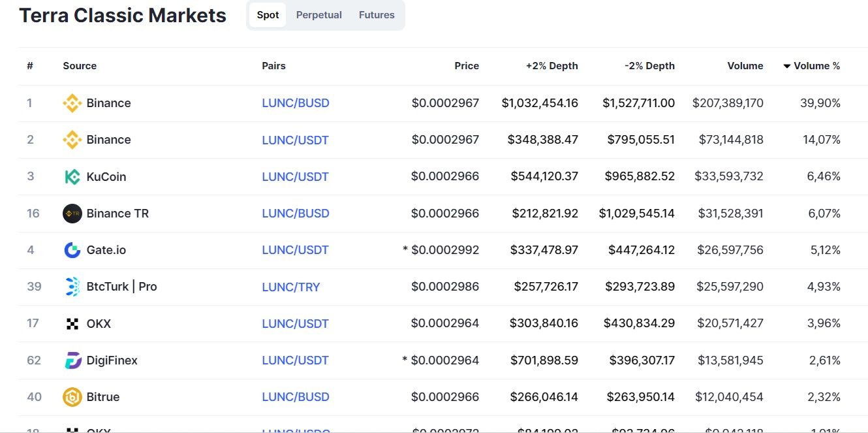Open KuCoin's LUNC/USDT pair link
The image size is (868, 433).
(295, 177)
